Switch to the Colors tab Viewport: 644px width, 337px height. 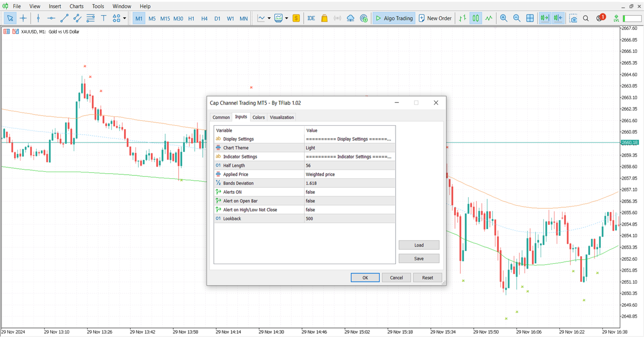259,117
